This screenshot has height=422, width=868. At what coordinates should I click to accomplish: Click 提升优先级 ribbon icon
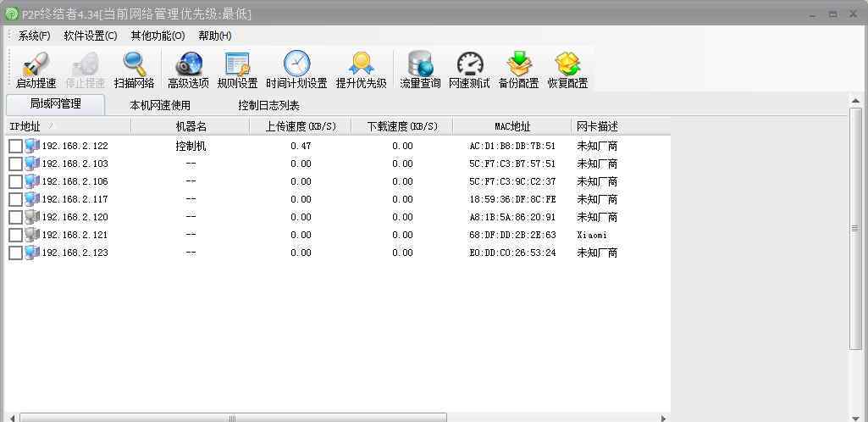coord(362,64)
